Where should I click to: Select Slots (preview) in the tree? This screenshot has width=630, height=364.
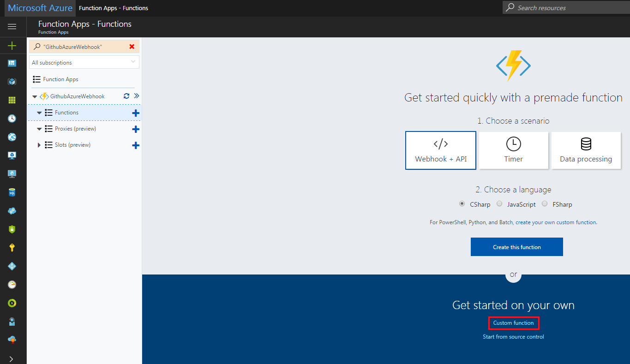(72, 145)
